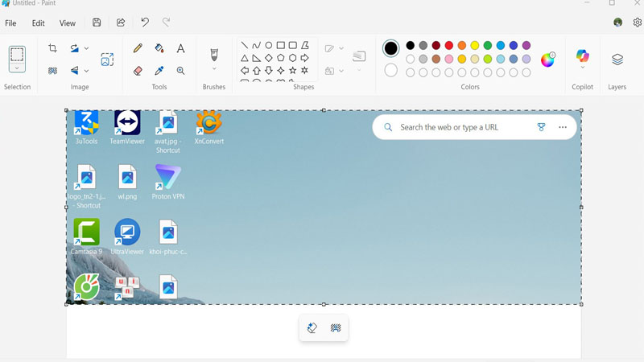Choose the Text tool
Viewport: 644px width, 362px height.
pyautogui.click(x=180, y=49)
